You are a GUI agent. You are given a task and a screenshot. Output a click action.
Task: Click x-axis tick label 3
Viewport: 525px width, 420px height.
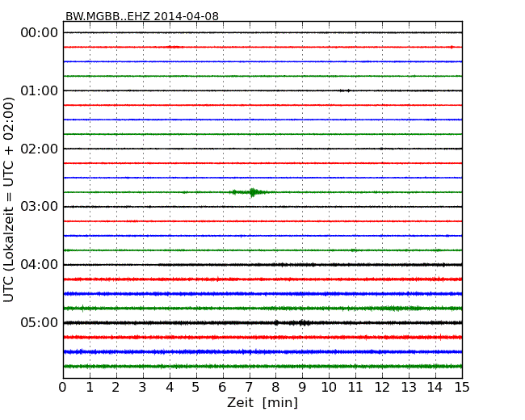point(143,388)
